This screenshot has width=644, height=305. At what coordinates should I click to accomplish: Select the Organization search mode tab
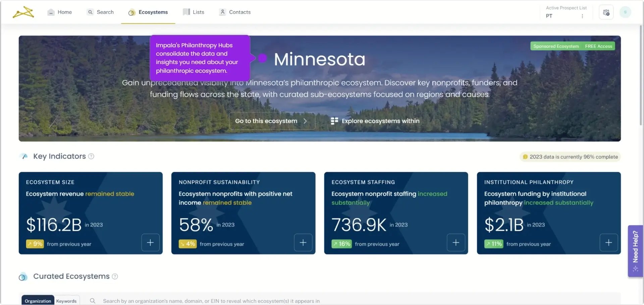pos(37,301)
